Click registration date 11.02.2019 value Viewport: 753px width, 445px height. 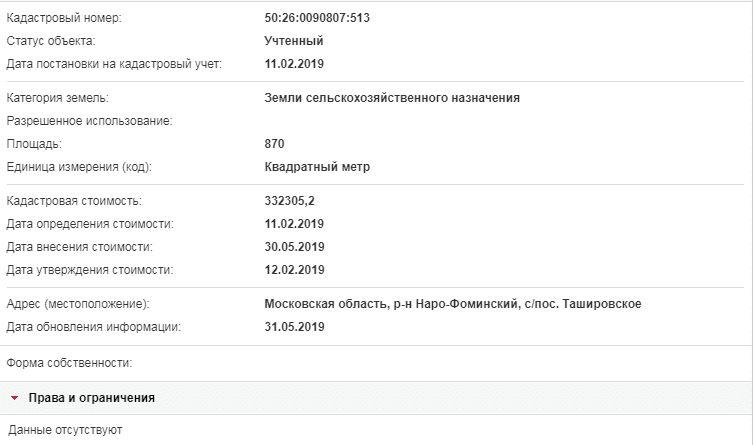[294, 64]
